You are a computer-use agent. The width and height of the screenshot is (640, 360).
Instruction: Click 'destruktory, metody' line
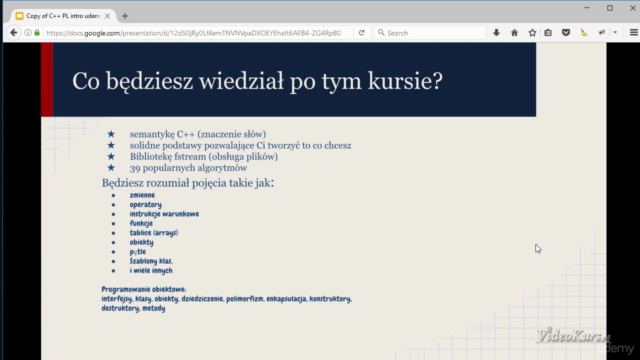133,308
